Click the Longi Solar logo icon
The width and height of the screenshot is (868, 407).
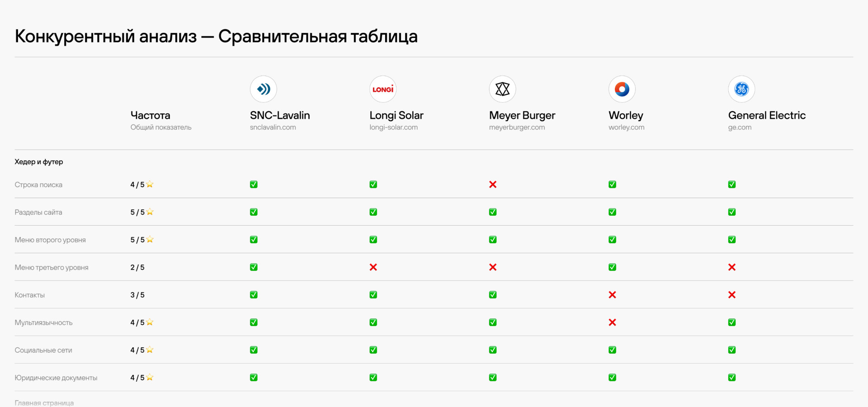(383, 89)
